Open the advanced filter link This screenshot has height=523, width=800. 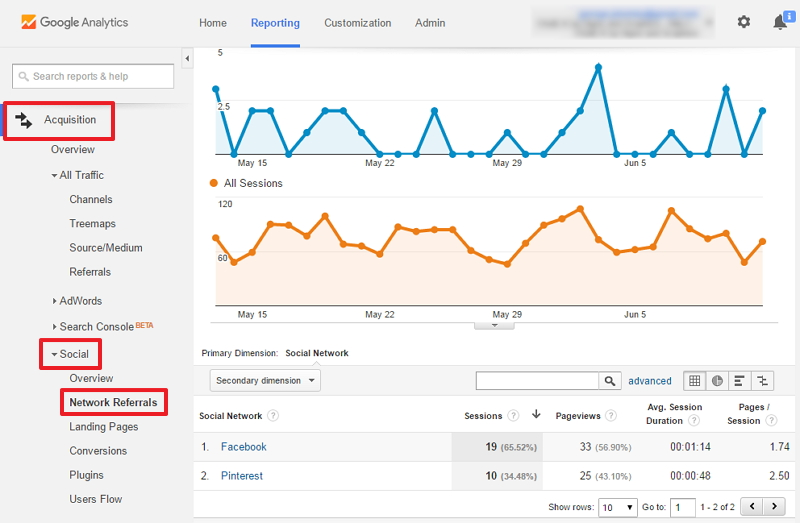[x=649, y=381]
